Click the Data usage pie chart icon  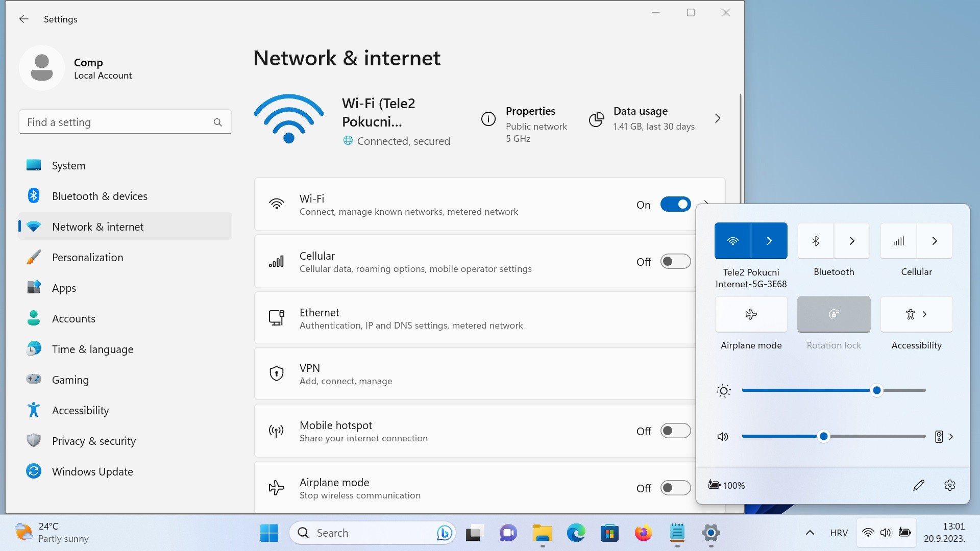pyautogui.click(x=596, y=119)
